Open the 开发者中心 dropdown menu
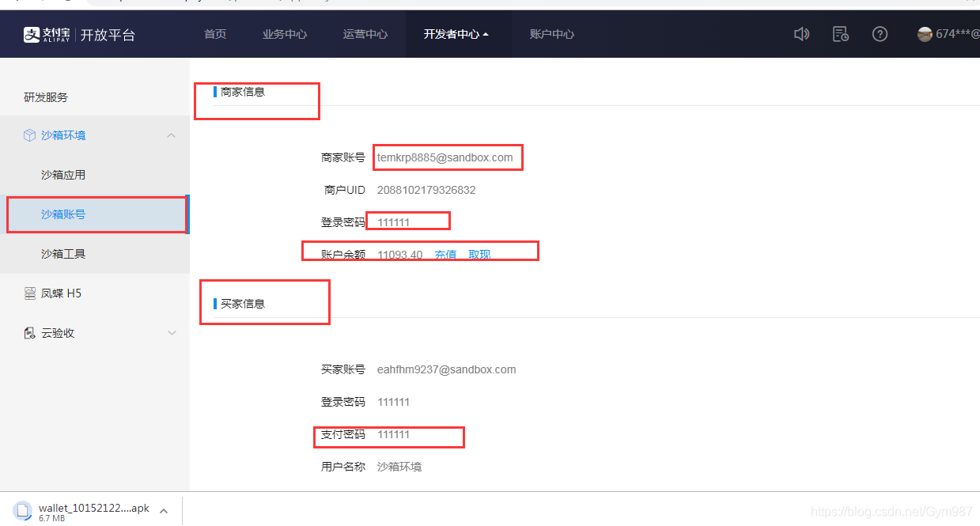This screenshot has height=526, width=980. (457, 34)
